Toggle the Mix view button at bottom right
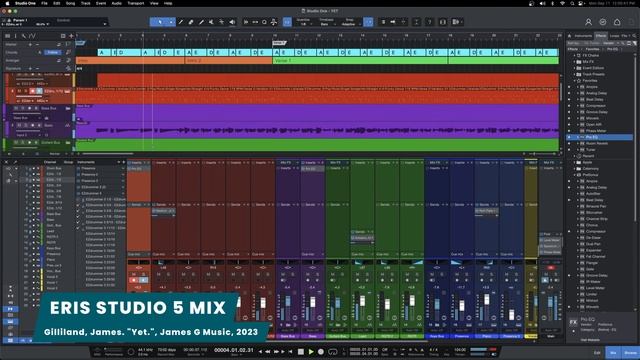 point(613,353)
